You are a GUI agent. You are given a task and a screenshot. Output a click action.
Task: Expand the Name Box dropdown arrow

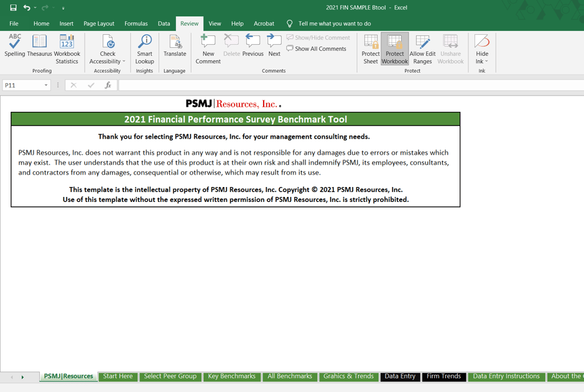[46, 85]
